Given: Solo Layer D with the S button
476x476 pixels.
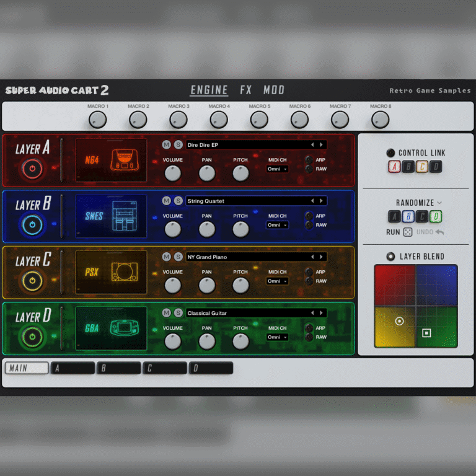Looking at the screenshot, I should (178, 313).
